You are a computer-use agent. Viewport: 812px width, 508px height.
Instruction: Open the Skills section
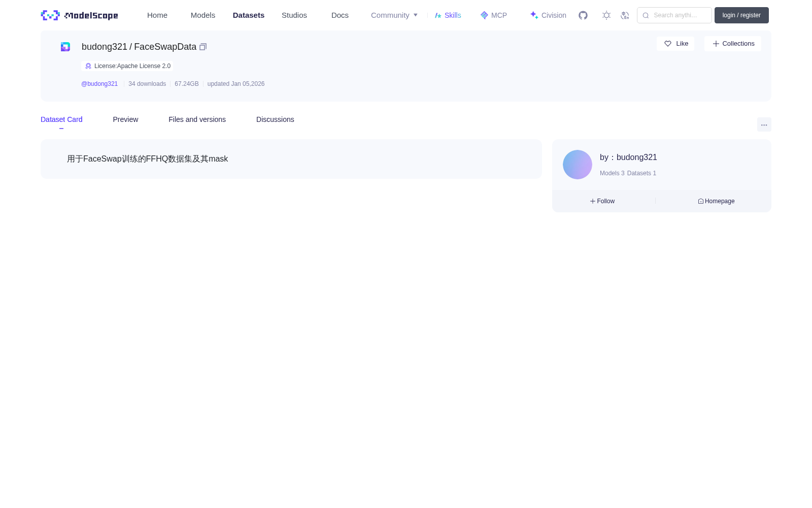(448, 15)
